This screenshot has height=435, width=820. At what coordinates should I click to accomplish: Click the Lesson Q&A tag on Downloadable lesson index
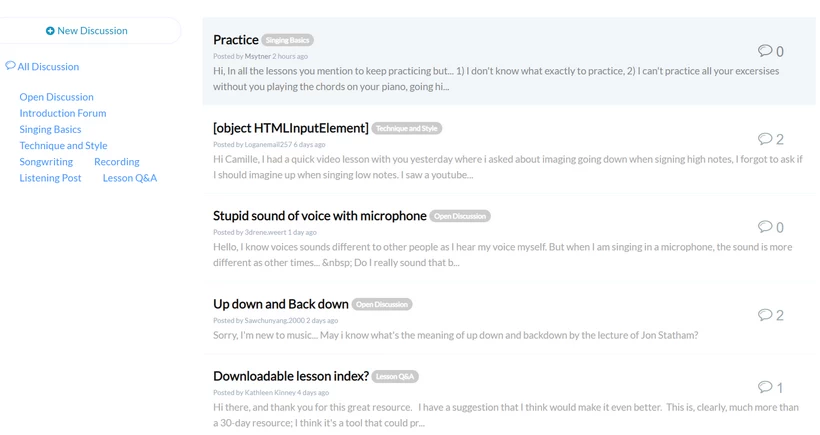395,376
